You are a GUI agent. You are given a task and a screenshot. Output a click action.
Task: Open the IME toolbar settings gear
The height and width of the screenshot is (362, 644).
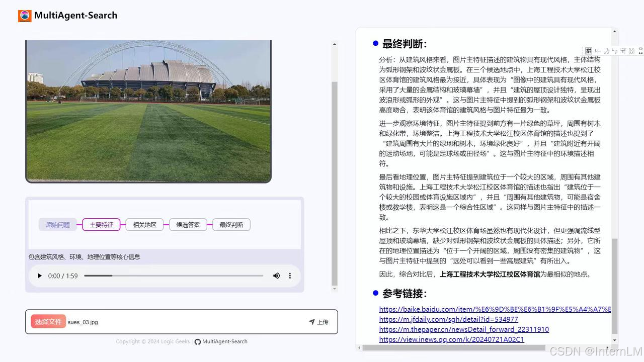click(631, 51)
